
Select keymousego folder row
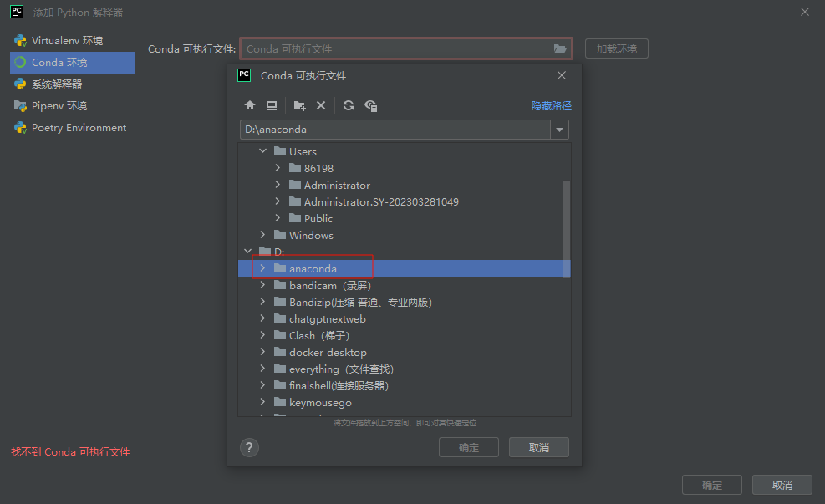click(404, 403)
